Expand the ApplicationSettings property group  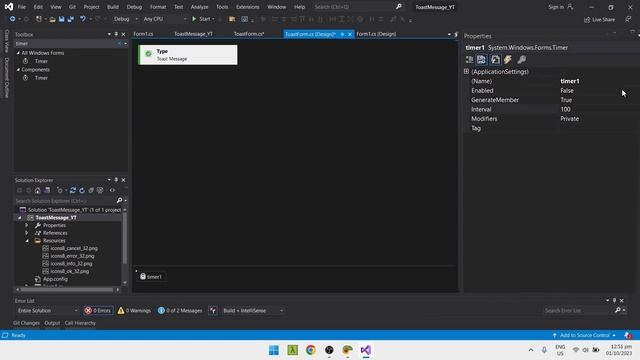click(x=466, y=71)
